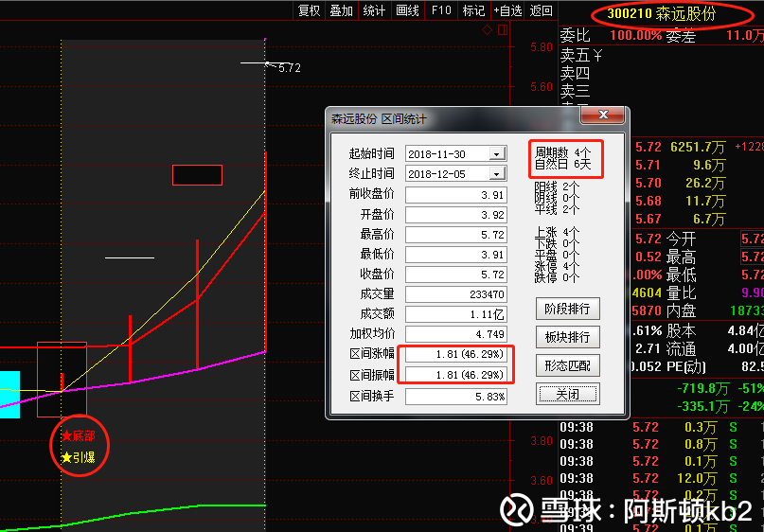Click the cyan block at chart left edge
764x532 pixels.
[x=9, y=395]
